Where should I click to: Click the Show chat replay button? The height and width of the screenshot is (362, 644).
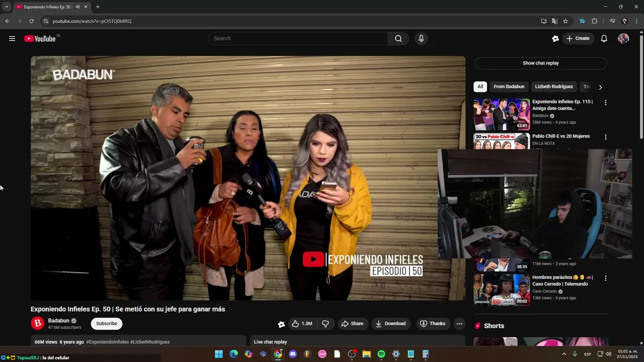(x=540, y=63)
